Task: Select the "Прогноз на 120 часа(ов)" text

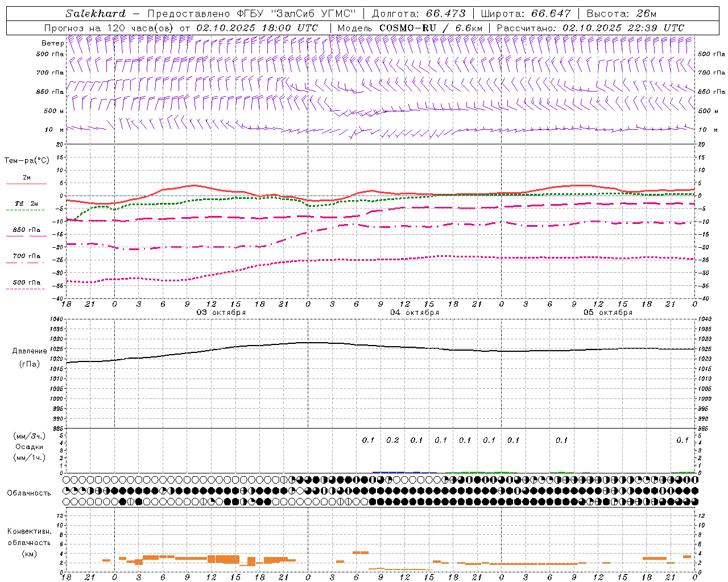Action: tap(109, 28)
